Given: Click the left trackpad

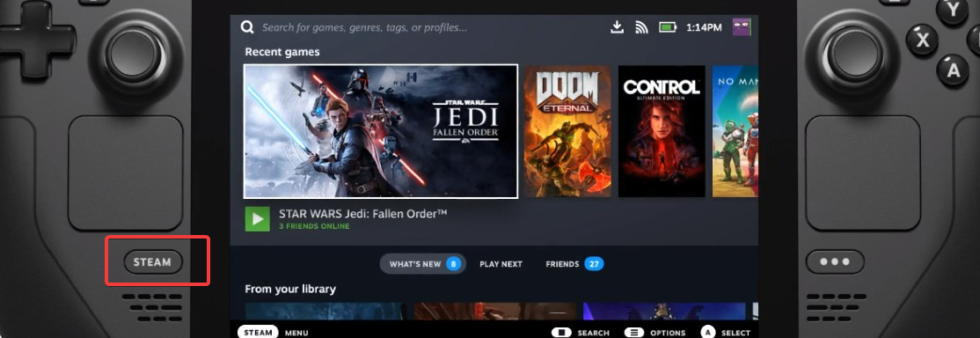Looking at the screenshot, I should point(126,173).
